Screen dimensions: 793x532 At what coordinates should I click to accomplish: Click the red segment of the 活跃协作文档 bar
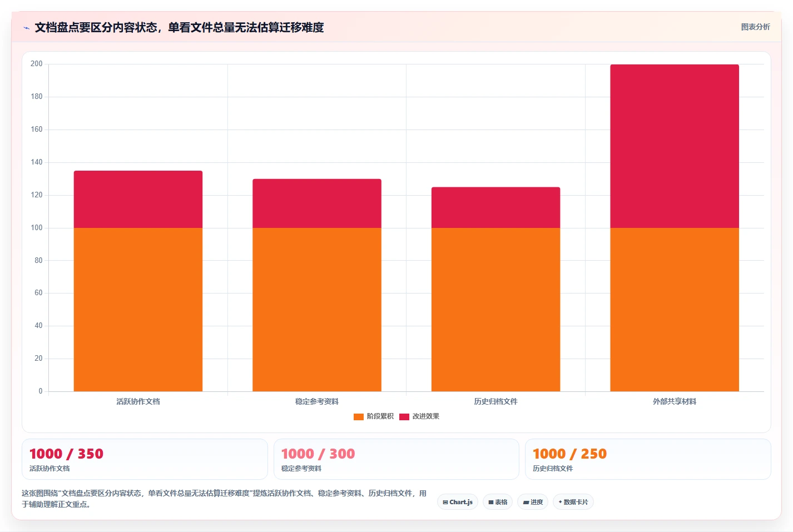tap(138, 200)
